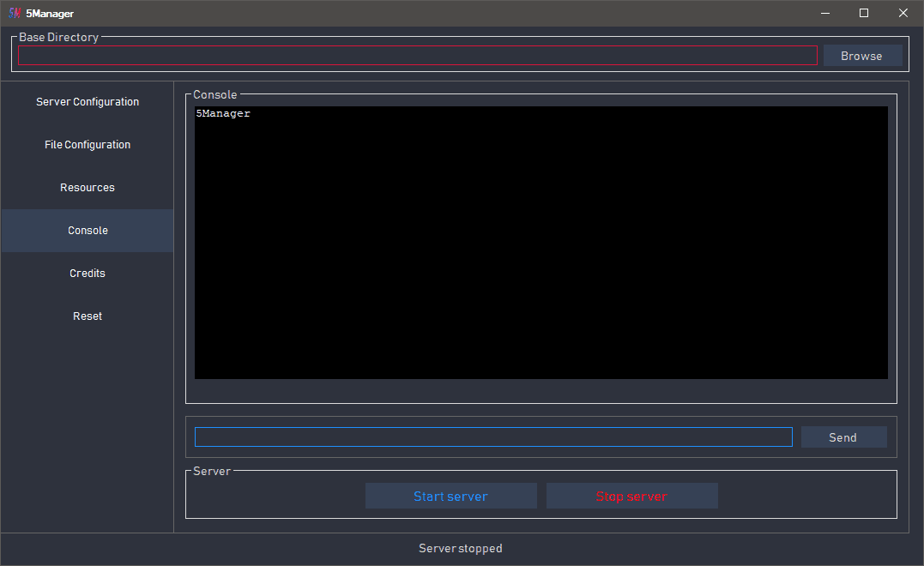Go to the Resources section
This screenshot has height=566, width=924.
pyautogui.click(x=88, y=188)
